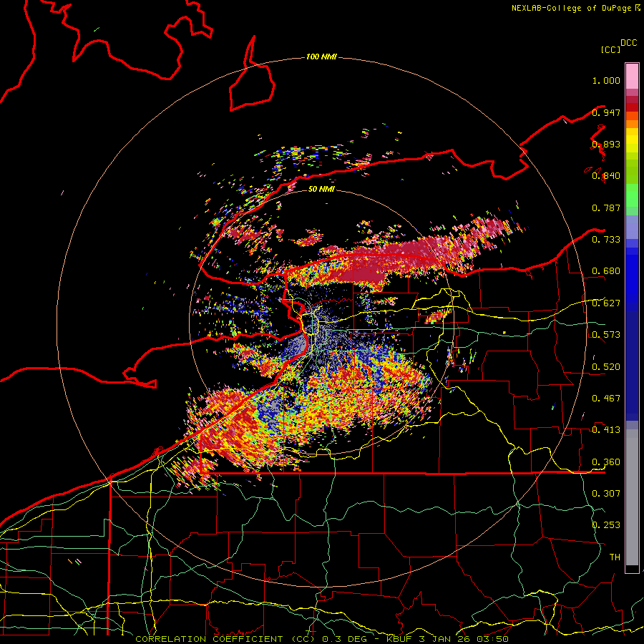Click the 0.360 legend value

606,462
